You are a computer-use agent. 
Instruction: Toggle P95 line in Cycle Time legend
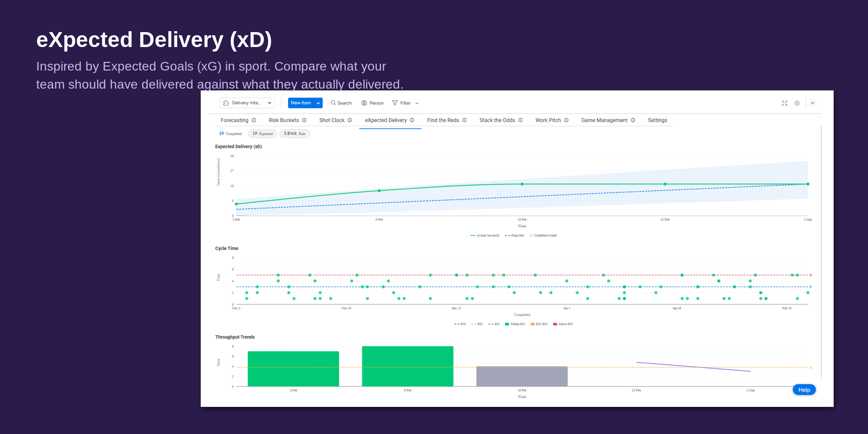tap(494, 324)
